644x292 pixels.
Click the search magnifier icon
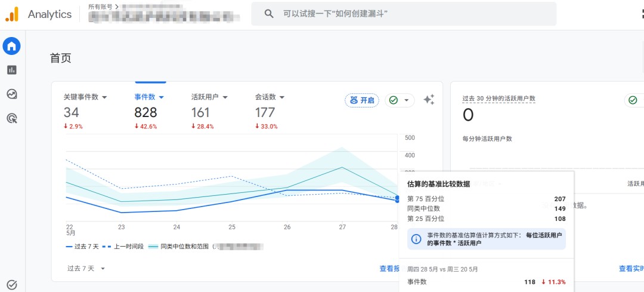[269, 14]
